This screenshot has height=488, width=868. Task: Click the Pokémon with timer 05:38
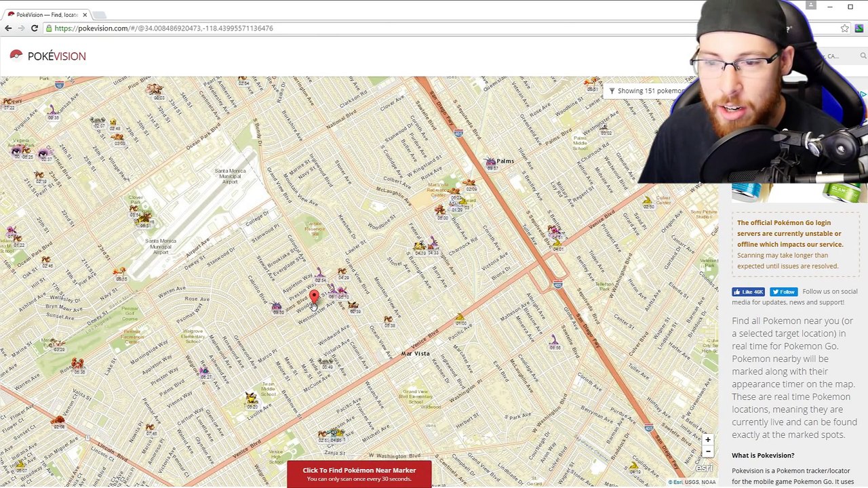click(x=389, y=320)
